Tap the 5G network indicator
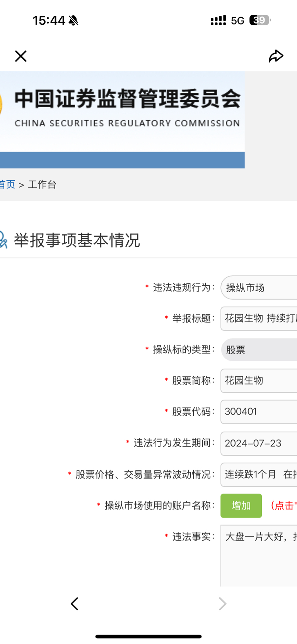This screenshot has height=644, width=297. click(x=238, y=20)
